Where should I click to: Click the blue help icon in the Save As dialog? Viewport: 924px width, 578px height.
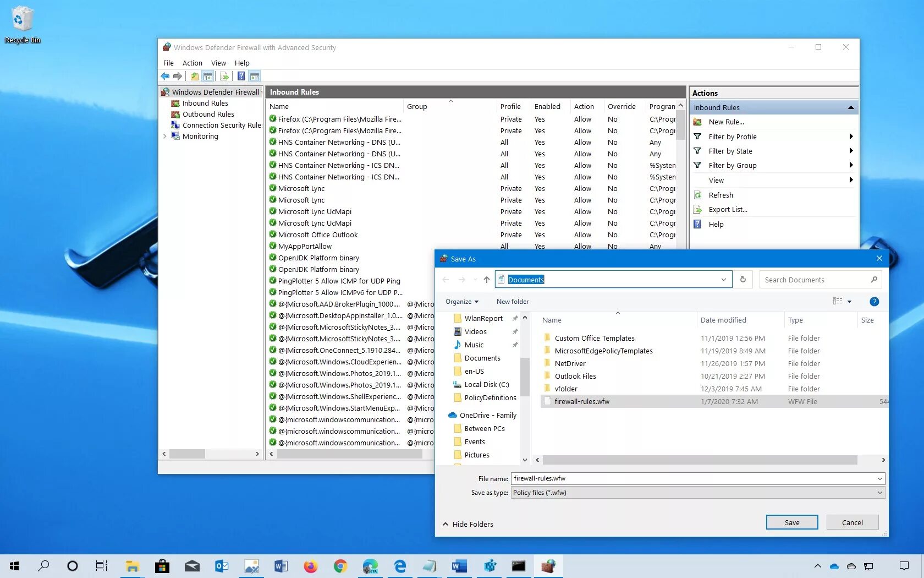point(874,302)
